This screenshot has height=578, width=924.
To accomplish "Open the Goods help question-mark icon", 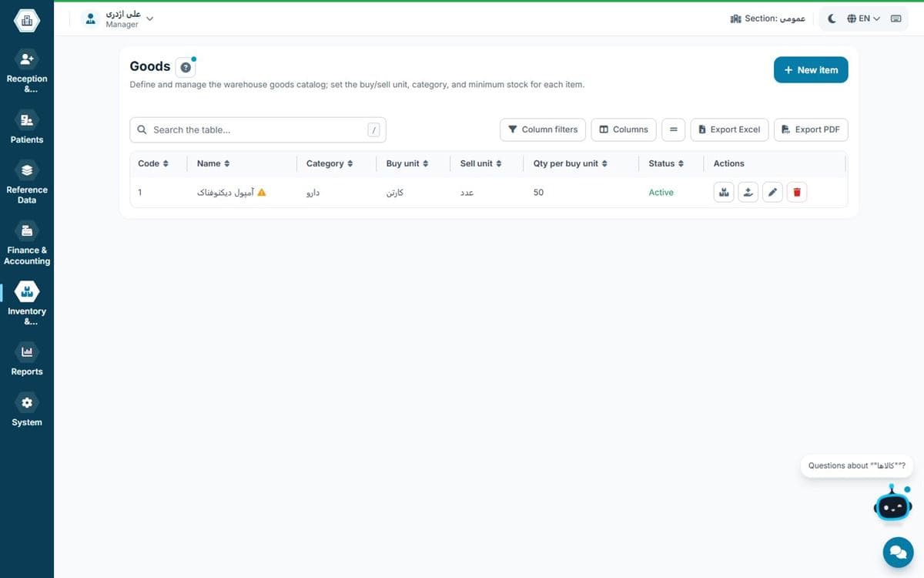I will (x=185, y=67).
